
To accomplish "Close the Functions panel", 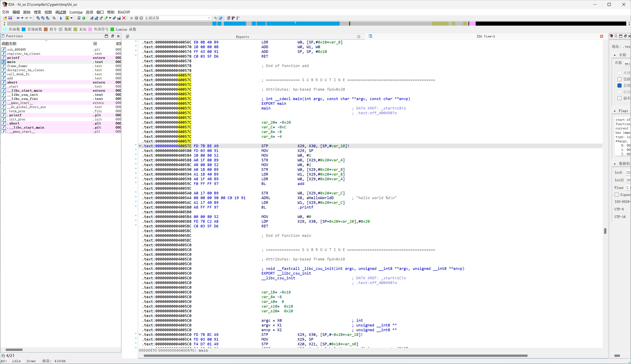I will click(x=118, y=36).
